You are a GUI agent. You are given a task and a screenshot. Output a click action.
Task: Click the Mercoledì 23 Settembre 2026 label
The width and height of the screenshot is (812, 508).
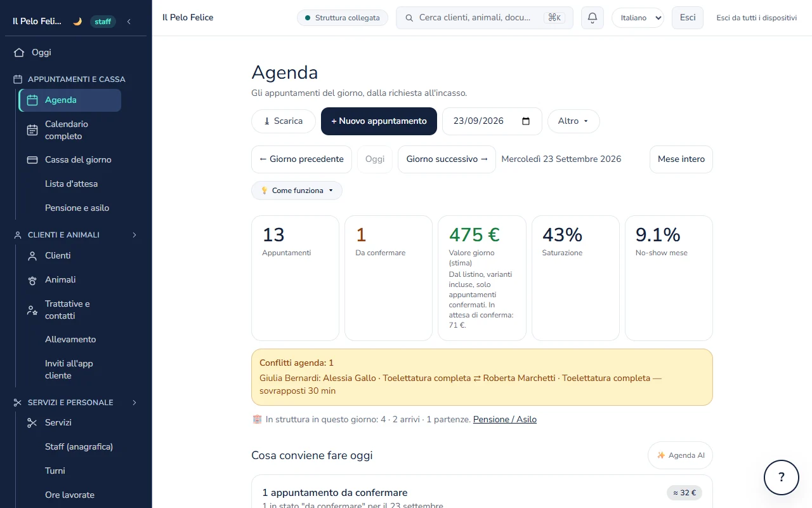(561, 159)
